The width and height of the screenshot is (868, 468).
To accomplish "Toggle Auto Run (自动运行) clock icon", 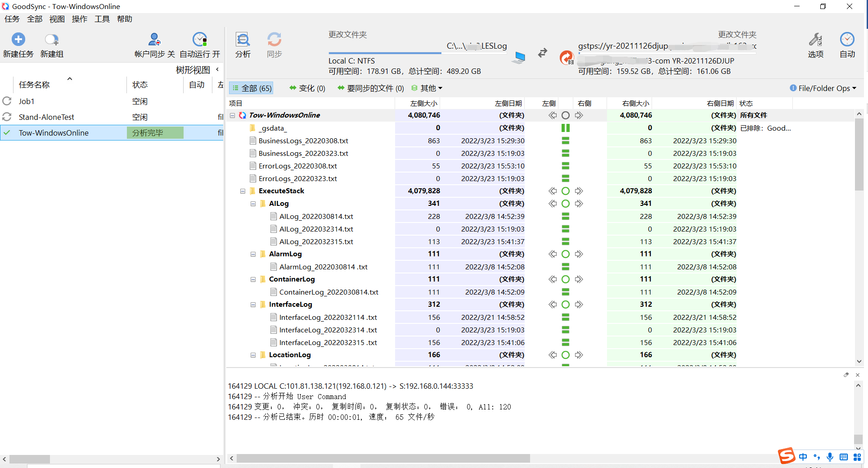I will [200, 40].
